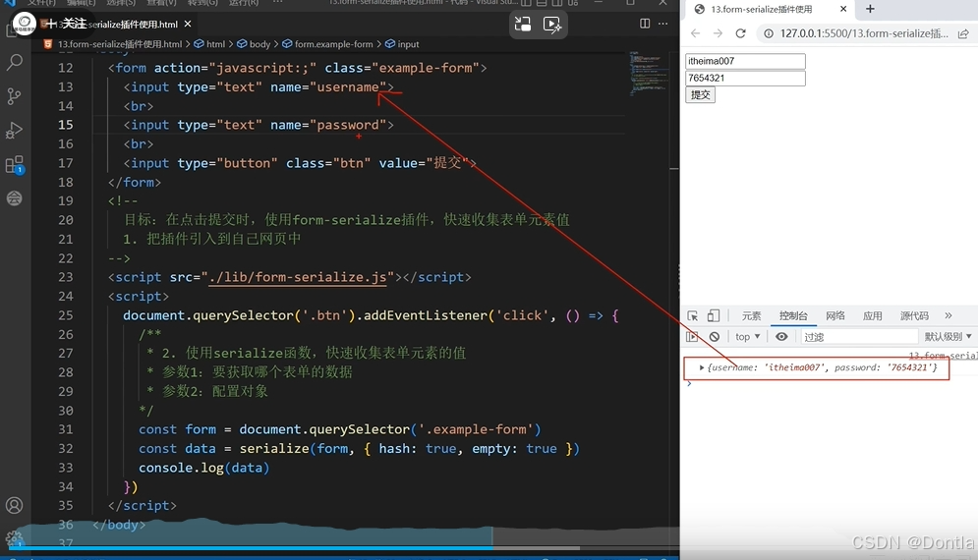Open the top context dropdown

pyautogui.click(x=747, y=337)
